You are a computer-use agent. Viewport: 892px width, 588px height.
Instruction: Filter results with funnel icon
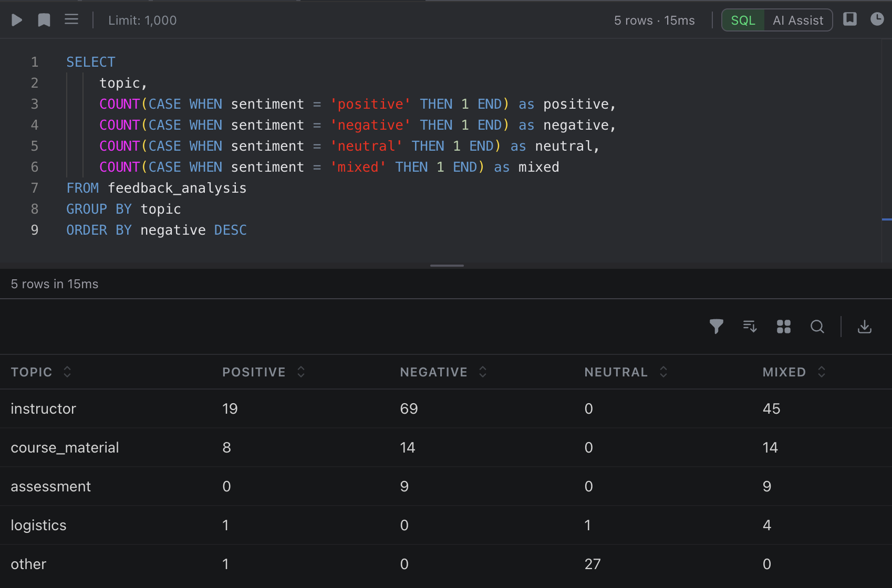717,327
